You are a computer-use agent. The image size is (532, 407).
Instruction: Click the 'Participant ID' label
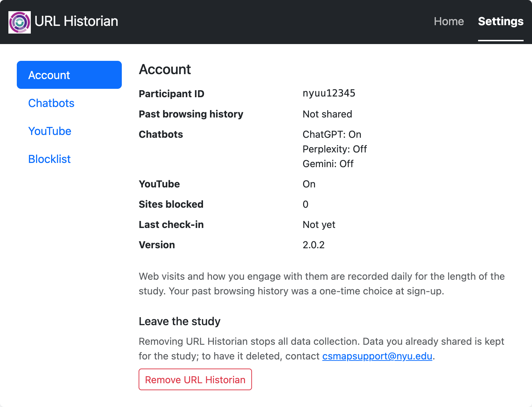click(171, 94)
